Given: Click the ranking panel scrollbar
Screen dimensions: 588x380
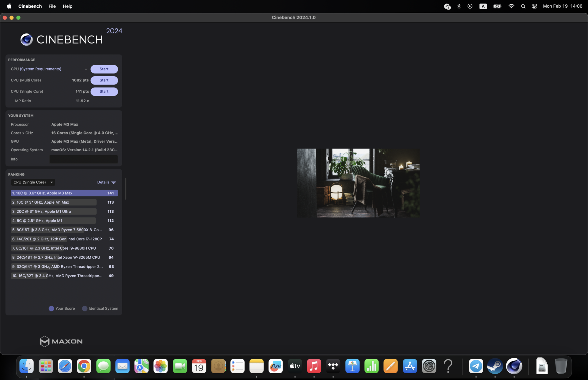Looking at the screenshot, I should click(x=126, y=189).
